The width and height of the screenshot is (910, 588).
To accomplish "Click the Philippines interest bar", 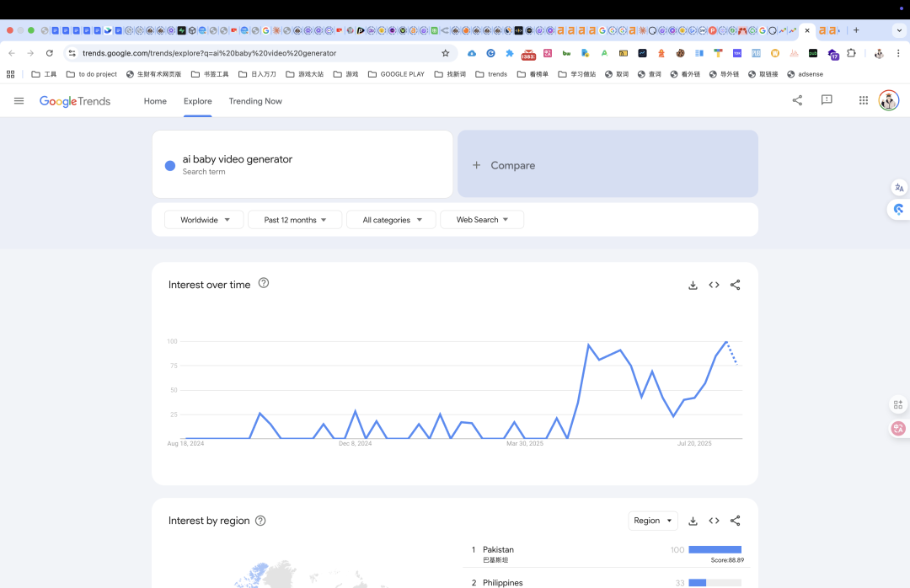I will point(715,583).
